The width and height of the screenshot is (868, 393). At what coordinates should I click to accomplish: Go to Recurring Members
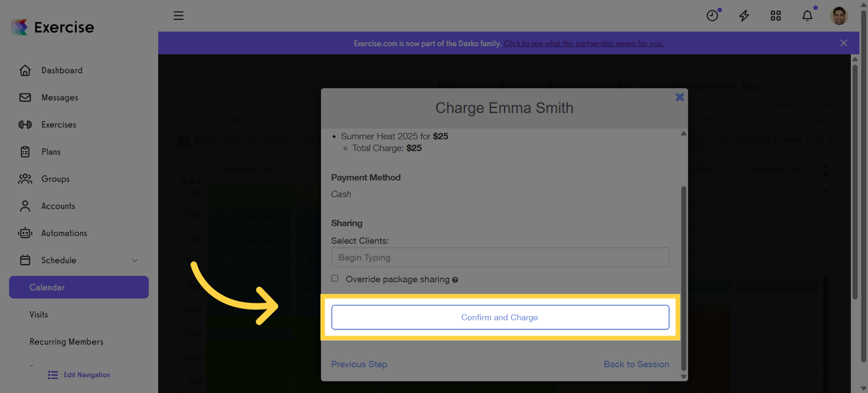[66, 341]
